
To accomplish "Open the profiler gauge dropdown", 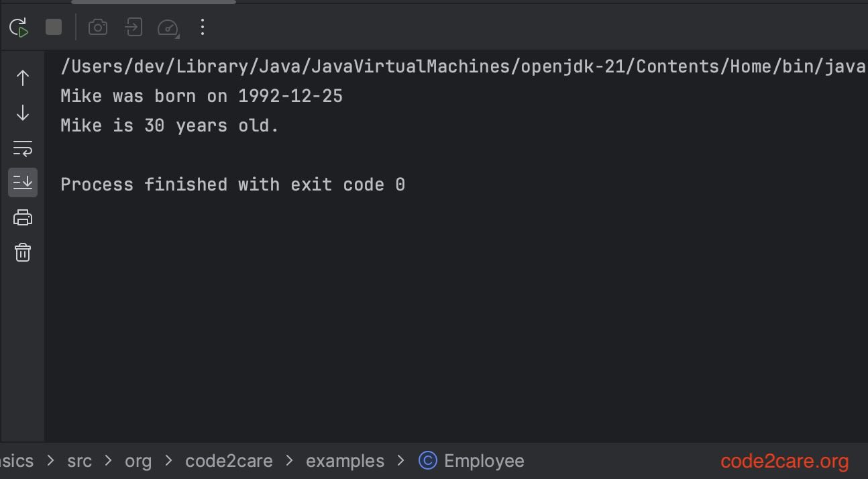I will coord(168,27).
